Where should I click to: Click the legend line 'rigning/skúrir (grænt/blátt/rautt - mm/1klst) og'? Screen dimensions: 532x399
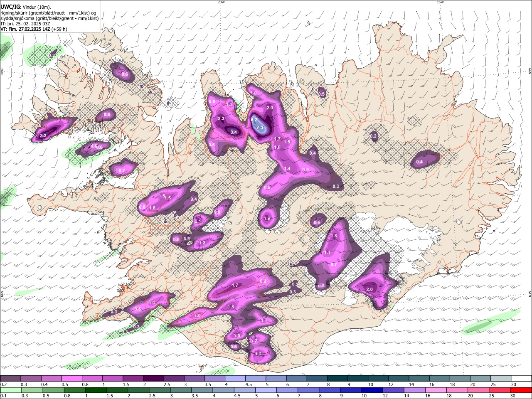(48, 13)
